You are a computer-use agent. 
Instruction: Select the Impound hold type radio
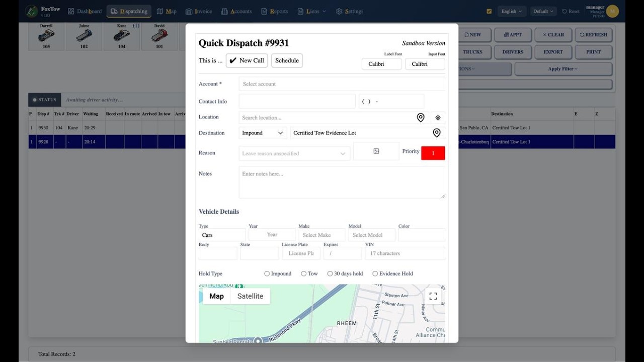267,274
